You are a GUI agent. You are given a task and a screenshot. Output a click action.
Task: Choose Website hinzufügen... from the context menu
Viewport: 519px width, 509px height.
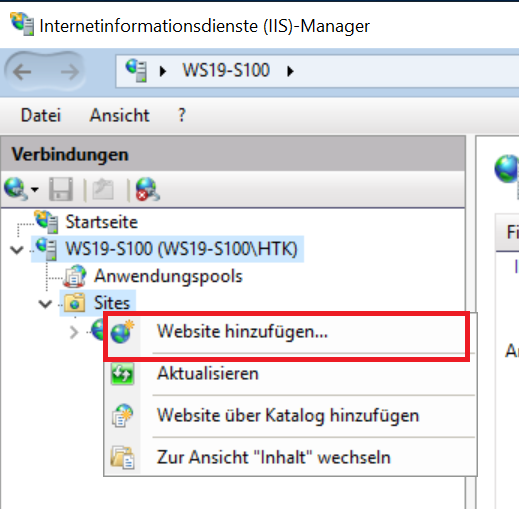click(x=290, y=331)
